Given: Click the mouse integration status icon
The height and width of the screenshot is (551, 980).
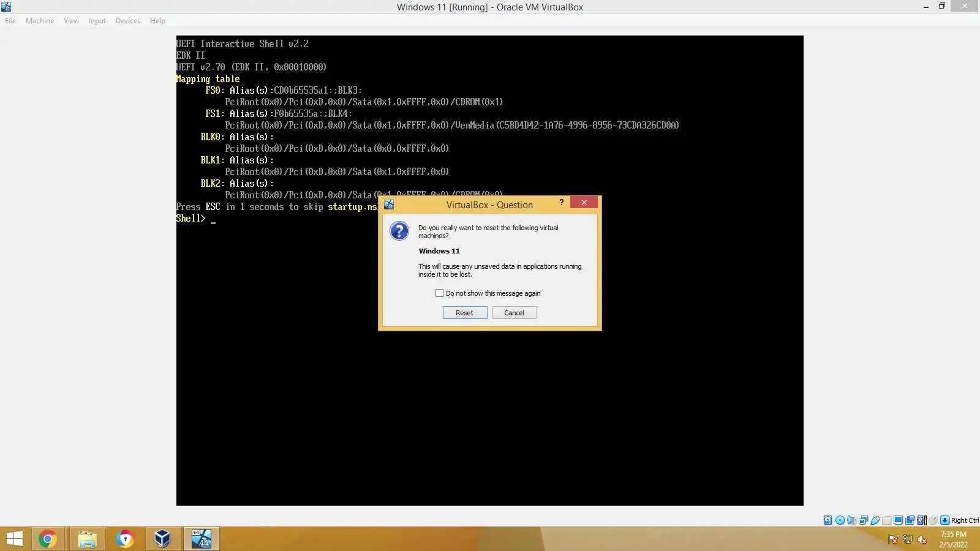Looking at the screenshot, I should point(933,520).
